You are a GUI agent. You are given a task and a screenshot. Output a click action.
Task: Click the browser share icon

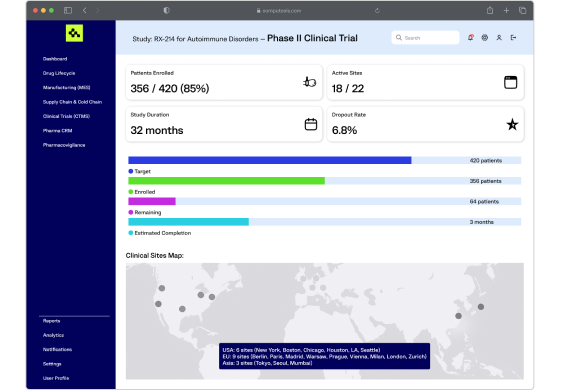coord(490,10)
